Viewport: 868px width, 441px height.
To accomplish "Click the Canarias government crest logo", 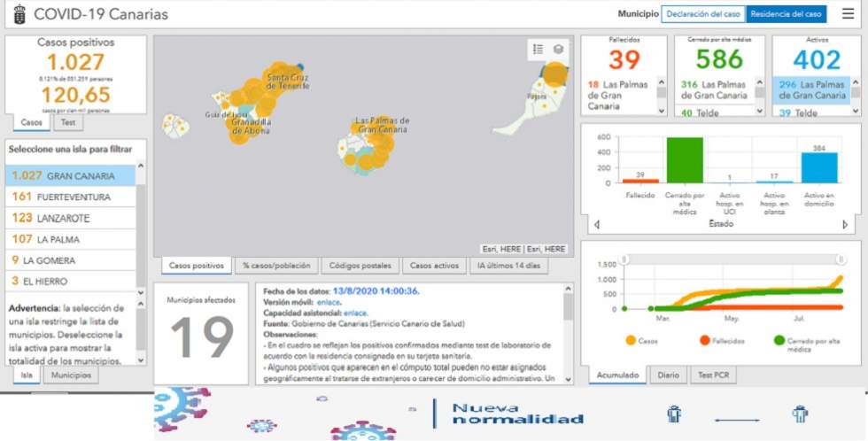I will [x=17, y=15].
